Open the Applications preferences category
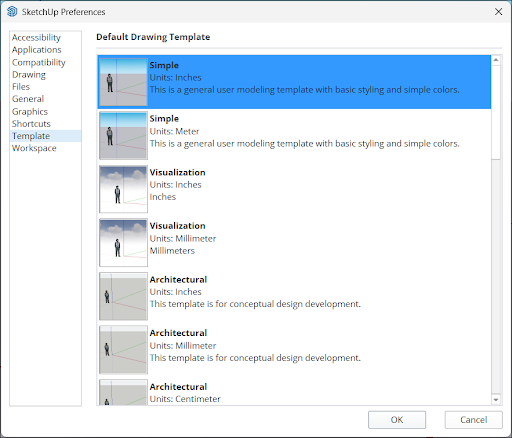Viewport: 512px width, 438px height. tap(37, 50)
